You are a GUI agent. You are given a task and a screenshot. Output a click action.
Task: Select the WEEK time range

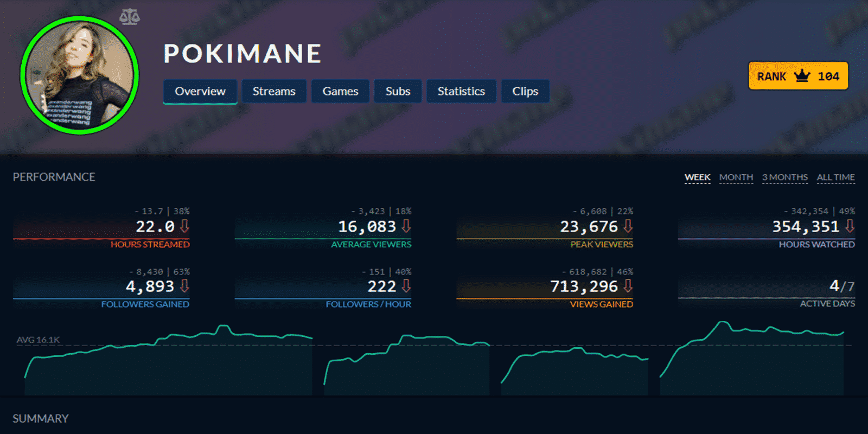pos(697,177)
